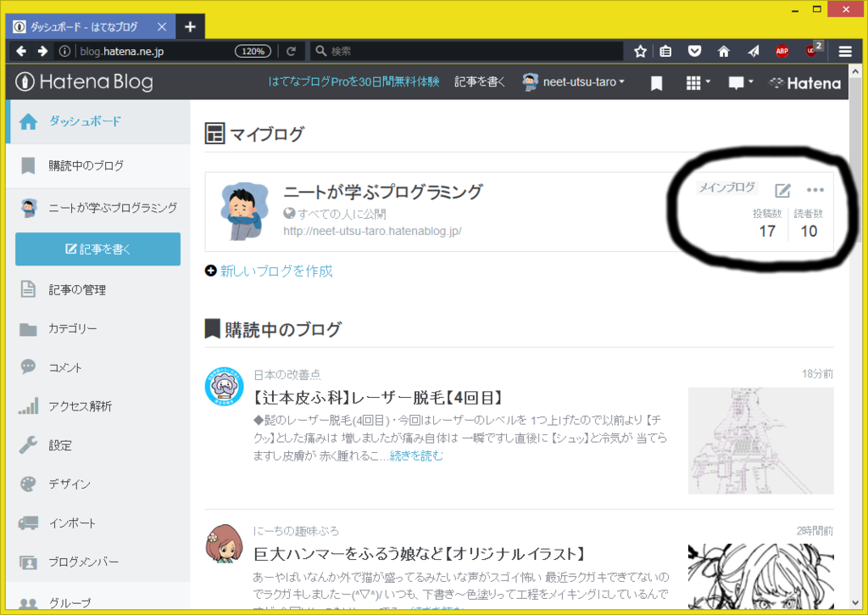
Task: Open post 巨大ハンマーをふるう娘など【オリジナルイラスト】
Action: [x=420, y=554]
